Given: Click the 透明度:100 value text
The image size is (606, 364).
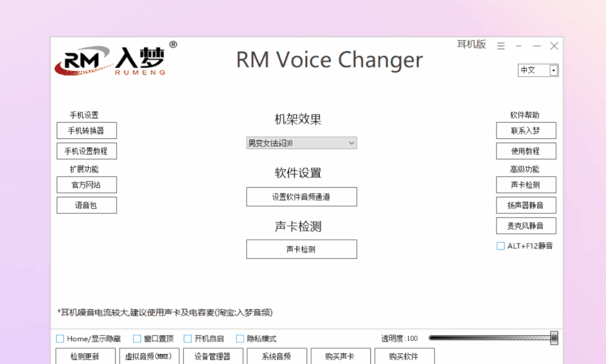Looking at the screenshot, I should point(400,339).
